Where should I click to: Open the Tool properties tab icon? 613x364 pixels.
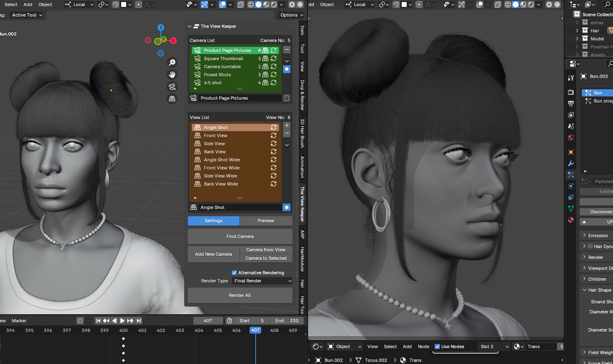click(x=571, y=78)
